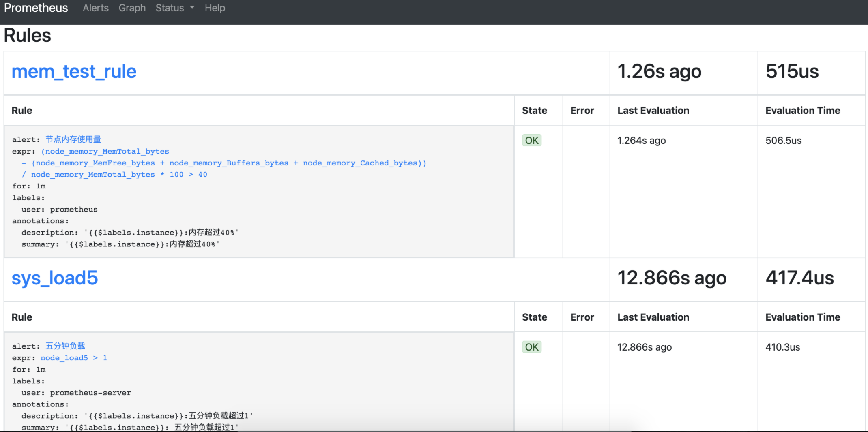Click the OK state badge for mem_test_rule
The width and height of the screenshot is (868, 432).
531,140
